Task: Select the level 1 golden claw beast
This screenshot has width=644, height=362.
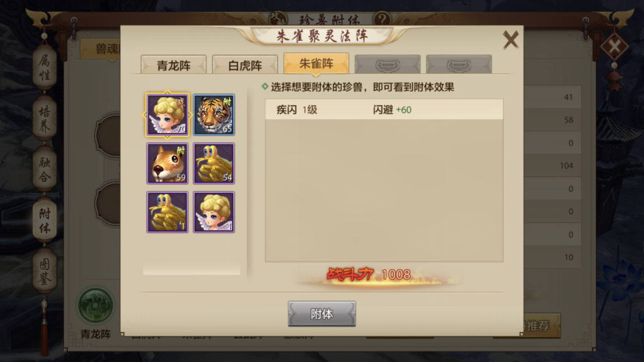Action: (167, 212)
